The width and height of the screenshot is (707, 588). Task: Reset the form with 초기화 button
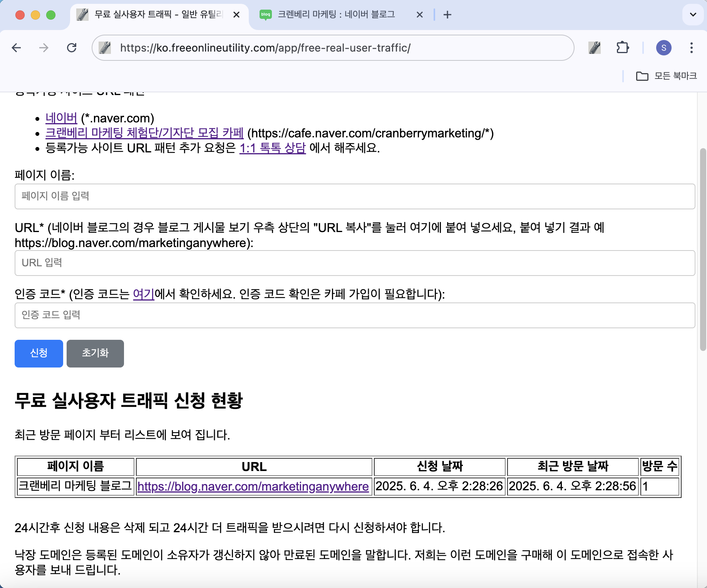point(95,353)
